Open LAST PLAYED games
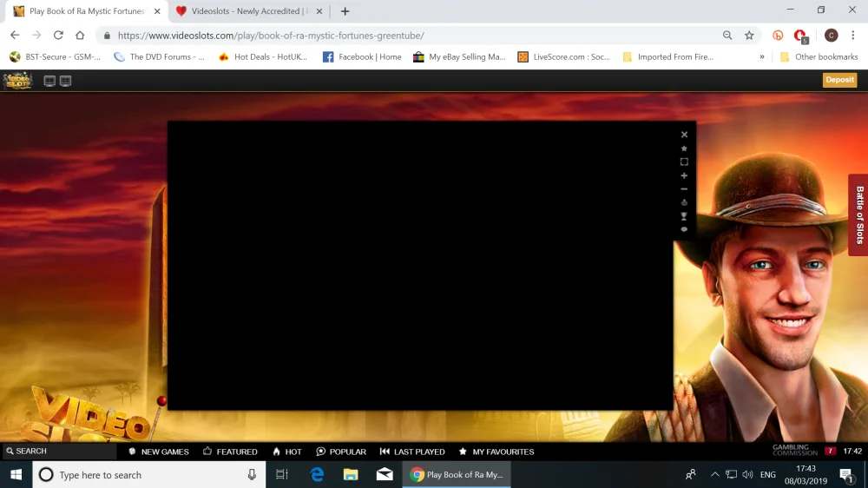The width and height of the screenshot is (868, 488). [412, 452]
